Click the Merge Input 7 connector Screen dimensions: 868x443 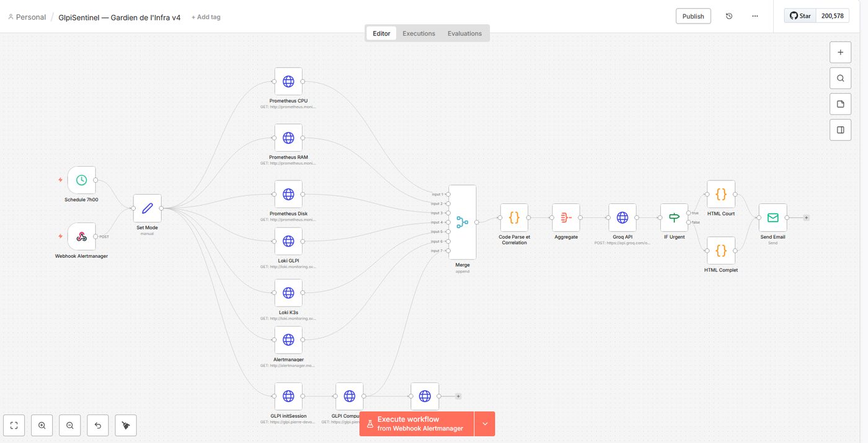[x=448, y=250]
